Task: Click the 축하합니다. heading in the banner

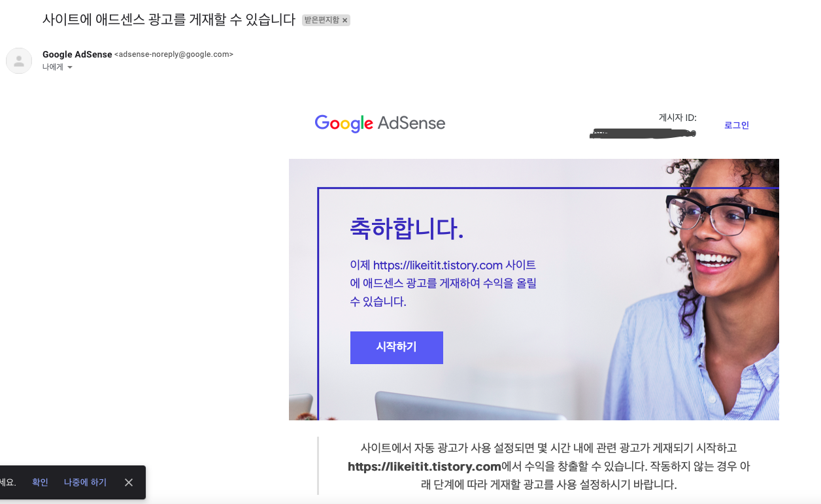Action: (407, 227)
